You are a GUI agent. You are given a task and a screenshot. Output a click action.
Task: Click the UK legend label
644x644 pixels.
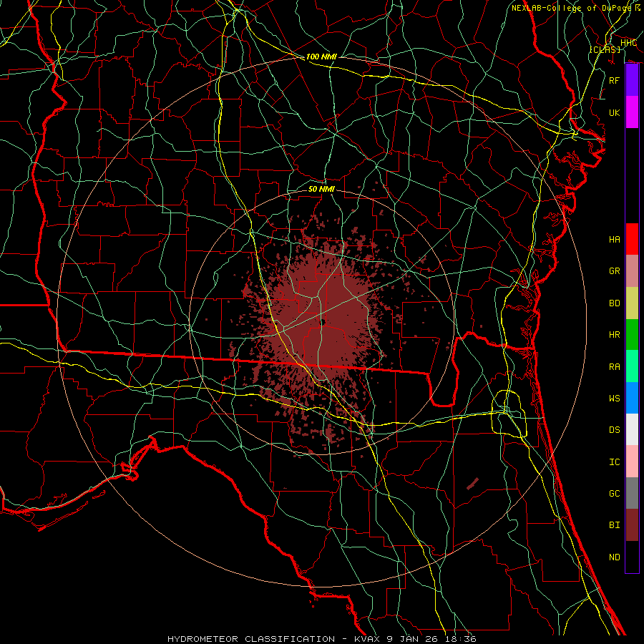615,112
